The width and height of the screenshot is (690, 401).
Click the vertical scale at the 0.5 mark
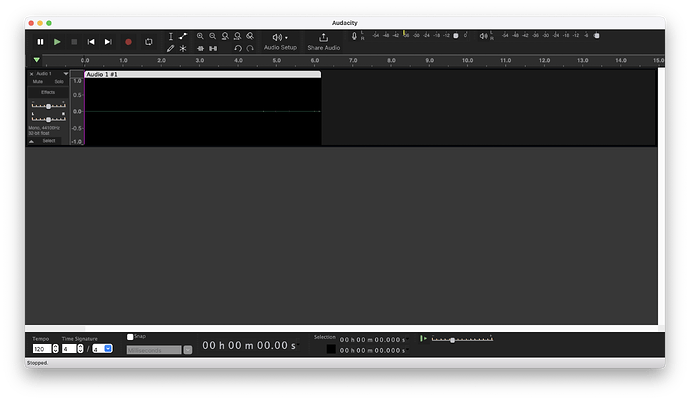(x=77, y=95)
